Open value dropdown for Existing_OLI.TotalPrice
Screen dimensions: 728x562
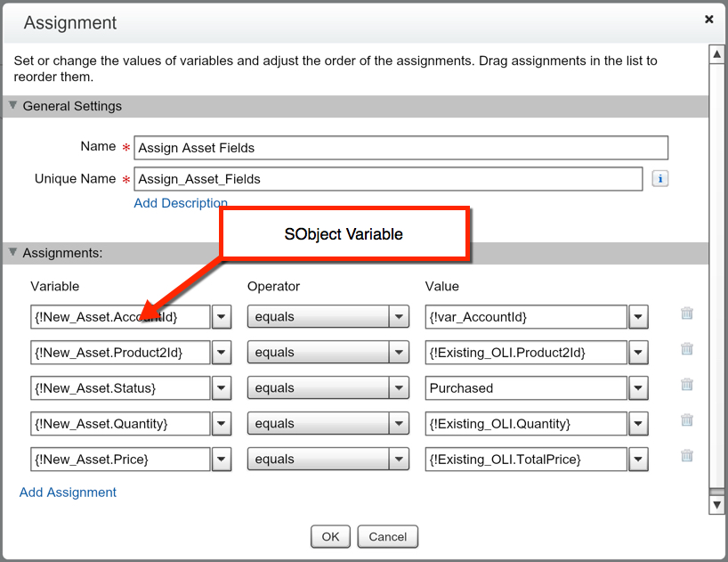(x=638, y=460)
